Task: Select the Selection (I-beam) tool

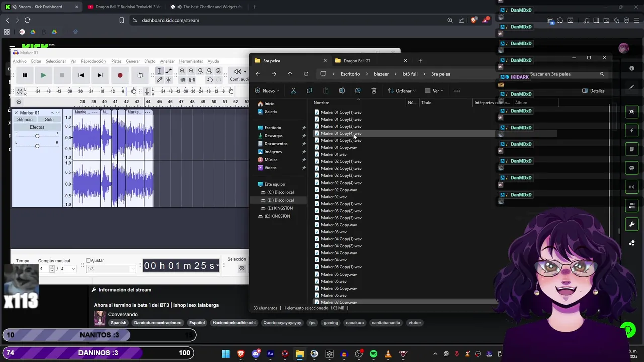Action: (159, 71)
